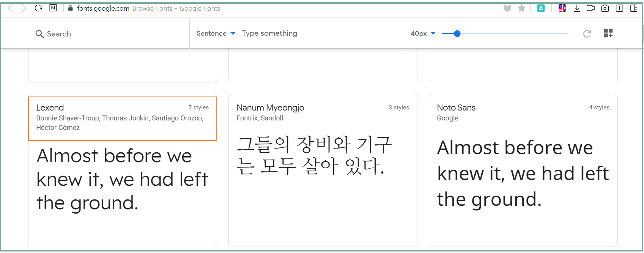This screenshot has width=644, height=253.
Task: Click the Korean sample text preview
Action: tap(314, 156)
